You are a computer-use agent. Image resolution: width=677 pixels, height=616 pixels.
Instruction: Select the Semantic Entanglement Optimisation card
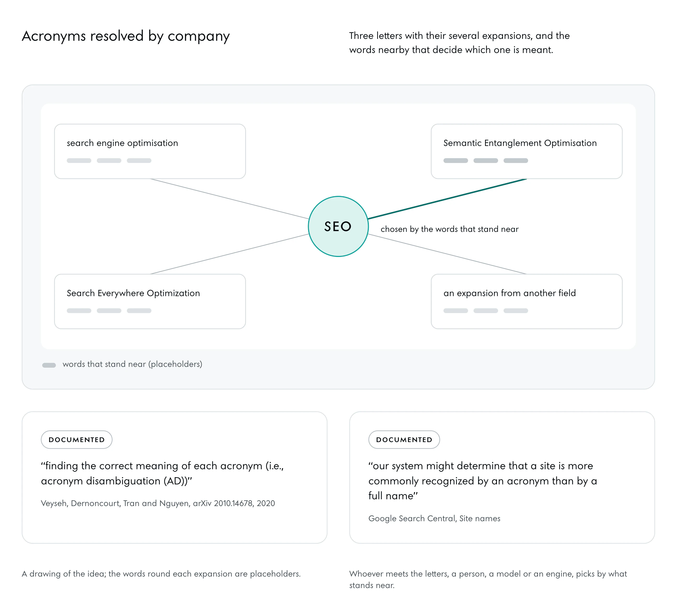[x=527, y=151]
